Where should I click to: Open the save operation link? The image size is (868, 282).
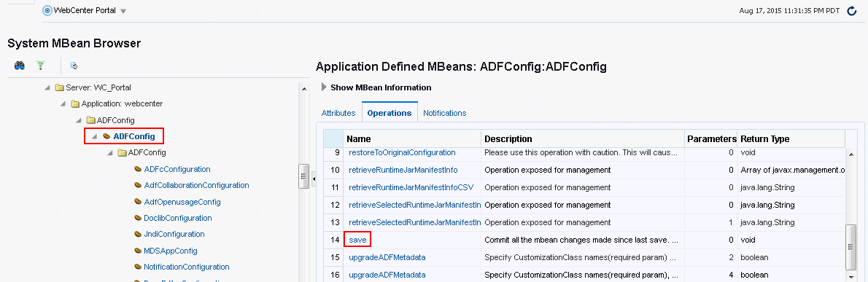[357, 240]
